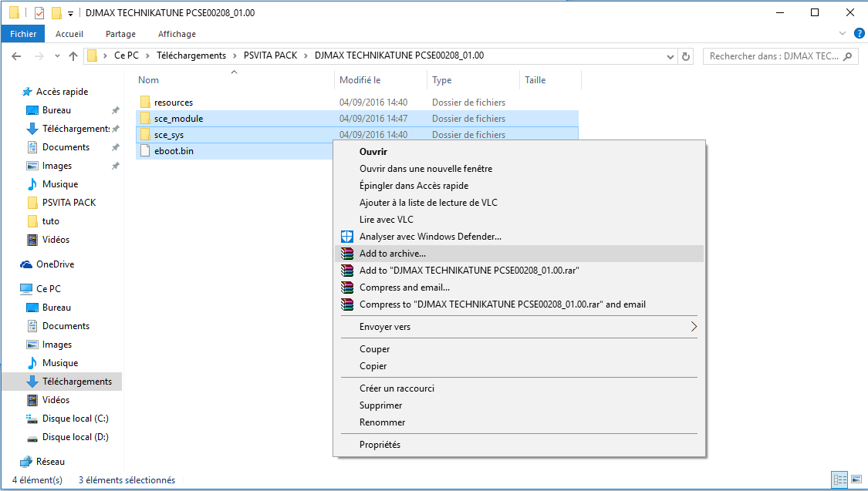The height and width of the screenshot is (491, 868).
Task: Choose Supprimer in context menu
Action: point(519,405)
